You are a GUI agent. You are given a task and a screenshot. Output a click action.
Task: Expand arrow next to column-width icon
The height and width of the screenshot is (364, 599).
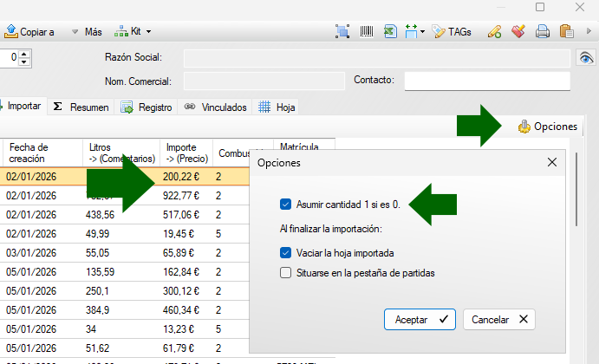tap(422, 32)
